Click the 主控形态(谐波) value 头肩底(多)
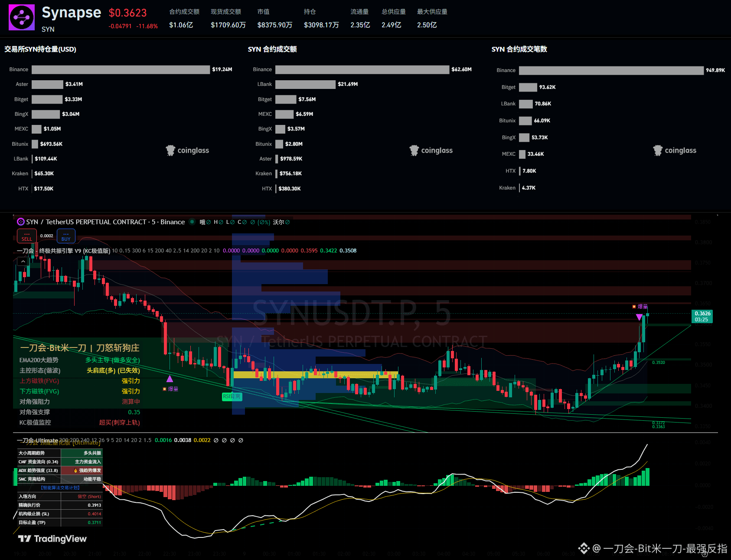Image resolution: width=731 pixels, height=560 pixels. [113, 370]
